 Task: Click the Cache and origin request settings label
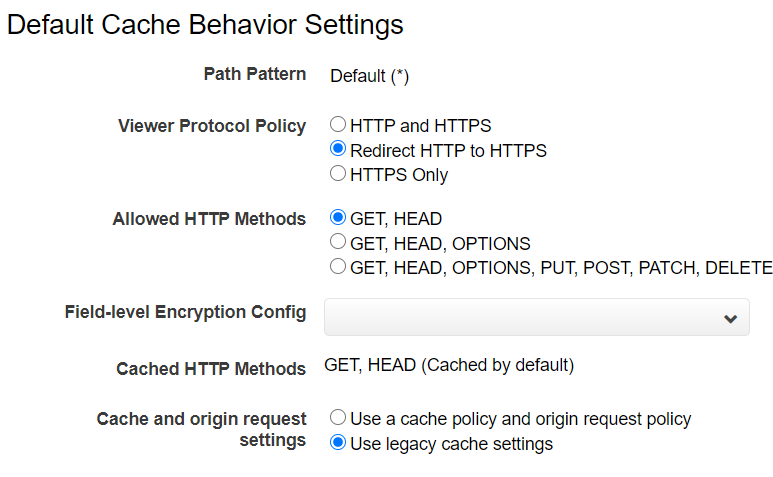point(201,429)
